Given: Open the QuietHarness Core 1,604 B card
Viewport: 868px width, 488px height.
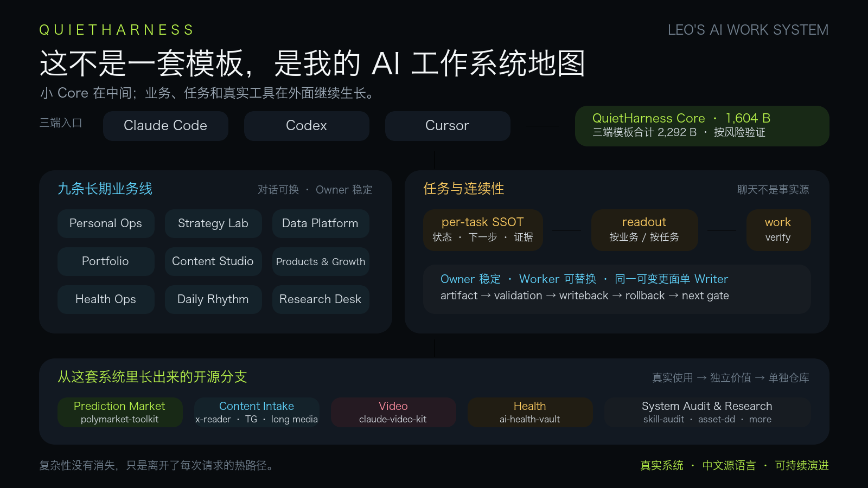Looking at the screenshot, I should click(x=702, y=126).
